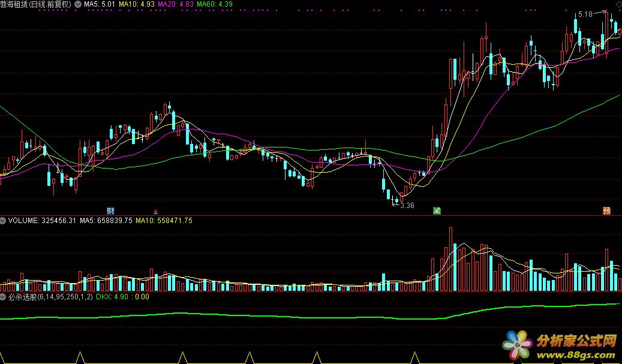
Task: Click the MA10: 4.93 value
Action: (137, 4)
